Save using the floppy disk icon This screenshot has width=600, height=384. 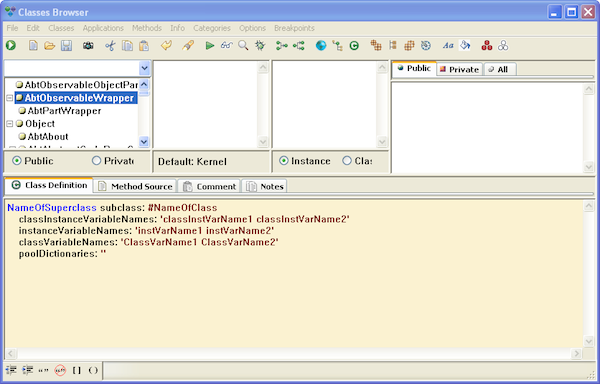67,46
